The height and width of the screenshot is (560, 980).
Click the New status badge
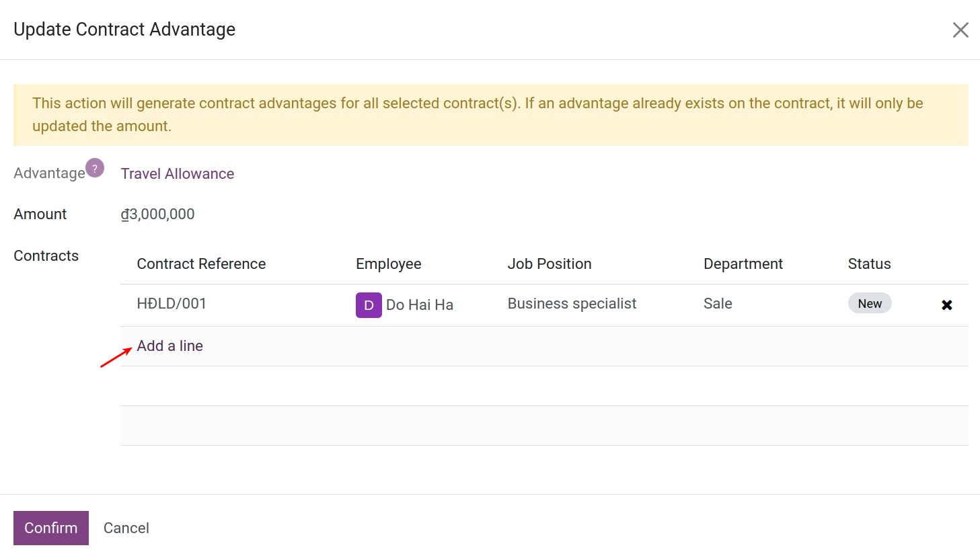pyautogui.click(x=869, y=303)
